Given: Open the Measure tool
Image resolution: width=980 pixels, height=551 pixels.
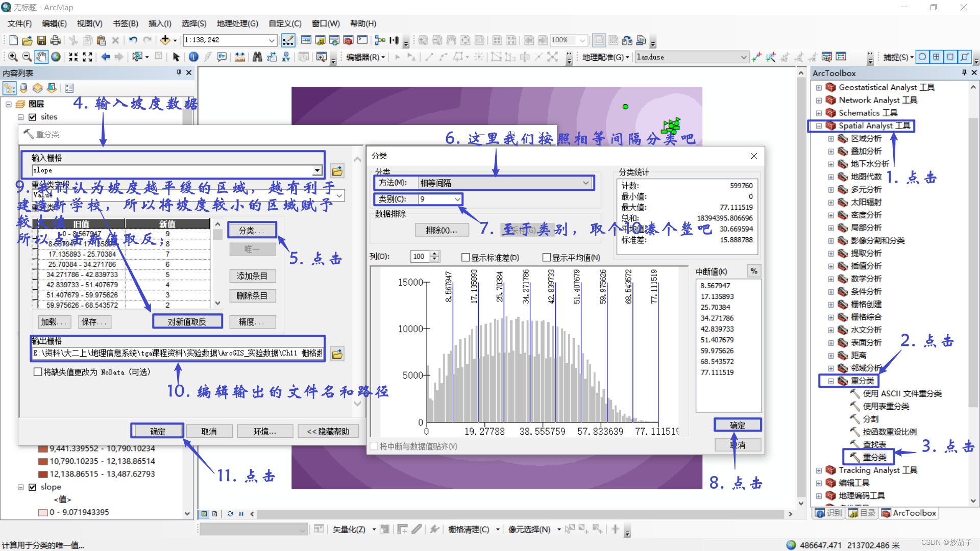Looking at the screenshot, I should (x=239, y=57).
